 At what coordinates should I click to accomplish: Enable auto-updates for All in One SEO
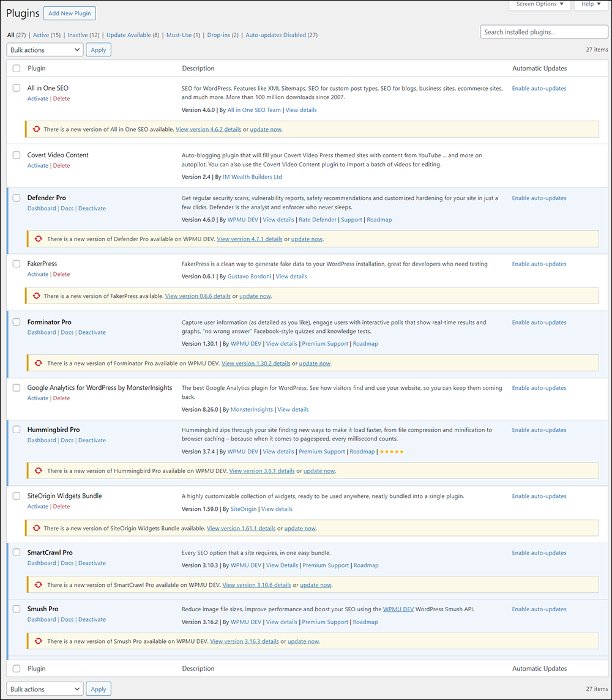539,88
